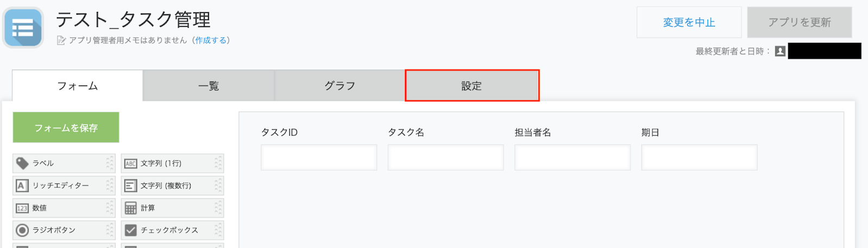
Task: Select the 文字列 (1行) ABC icon
Action: click(131, 164)
